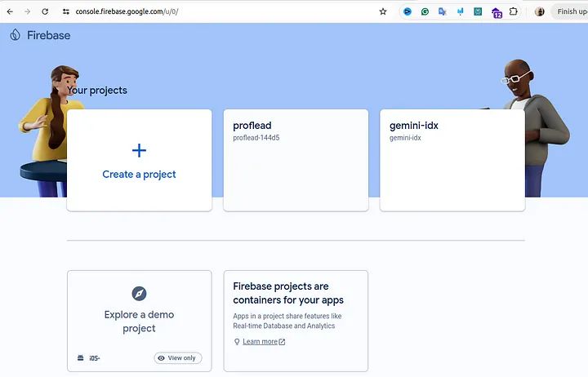Open the Google Translate extension icon
This screenshot has width=588, height=377.
pos(443,11)
